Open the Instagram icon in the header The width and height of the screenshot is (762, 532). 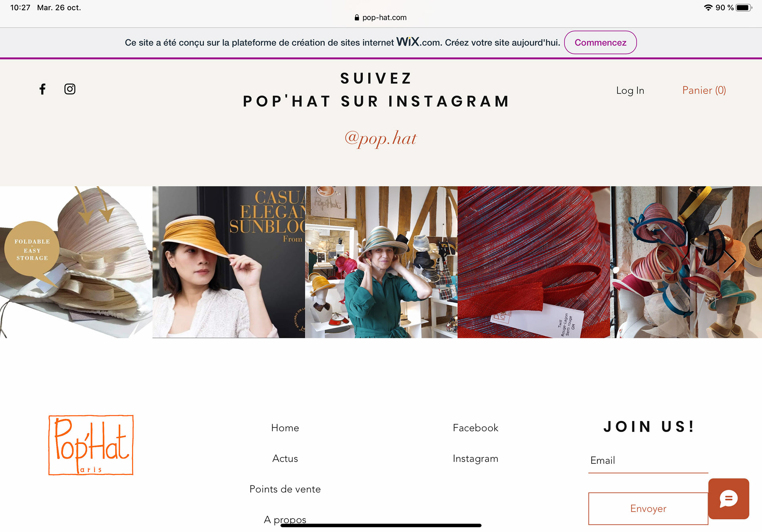coord(70,89)
